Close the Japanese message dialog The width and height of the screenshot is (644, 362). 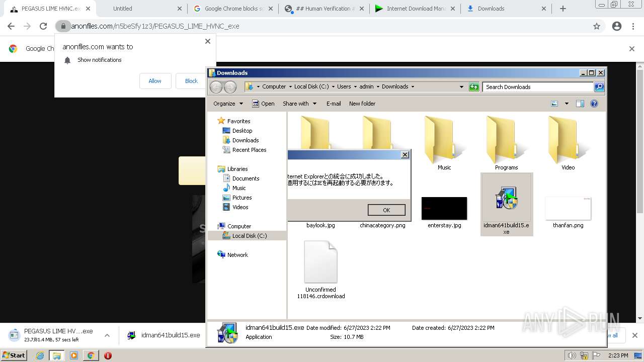[405, 155]
